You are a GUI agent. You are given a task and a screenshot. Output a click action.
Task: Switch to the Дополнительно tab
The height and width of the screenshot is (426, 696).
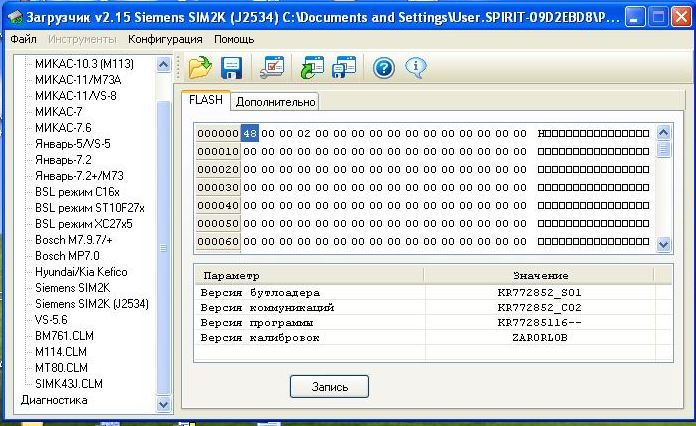click(275, 102)
